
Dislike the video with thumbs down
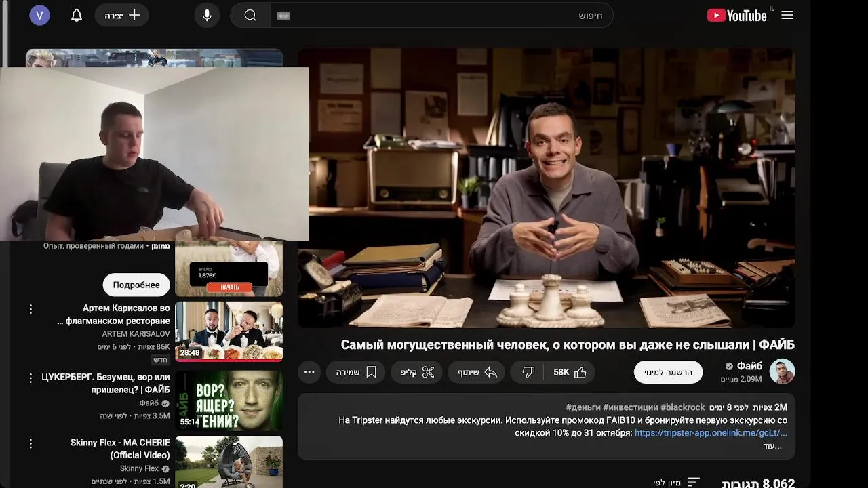pyautogui.click(x=529, y=372)
